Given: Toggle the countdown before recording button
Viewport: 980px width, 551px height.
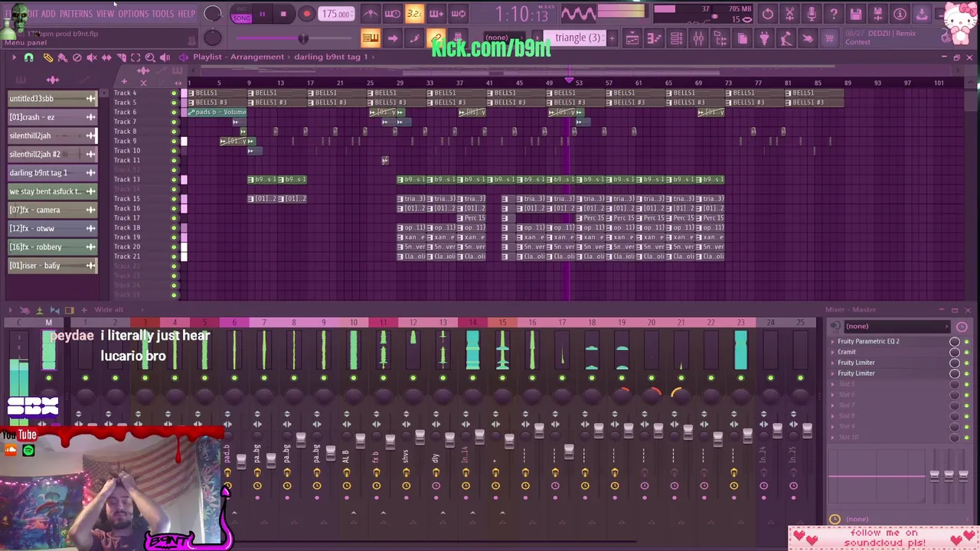Looking at the screenshot, I should click(x=414, y=14).
